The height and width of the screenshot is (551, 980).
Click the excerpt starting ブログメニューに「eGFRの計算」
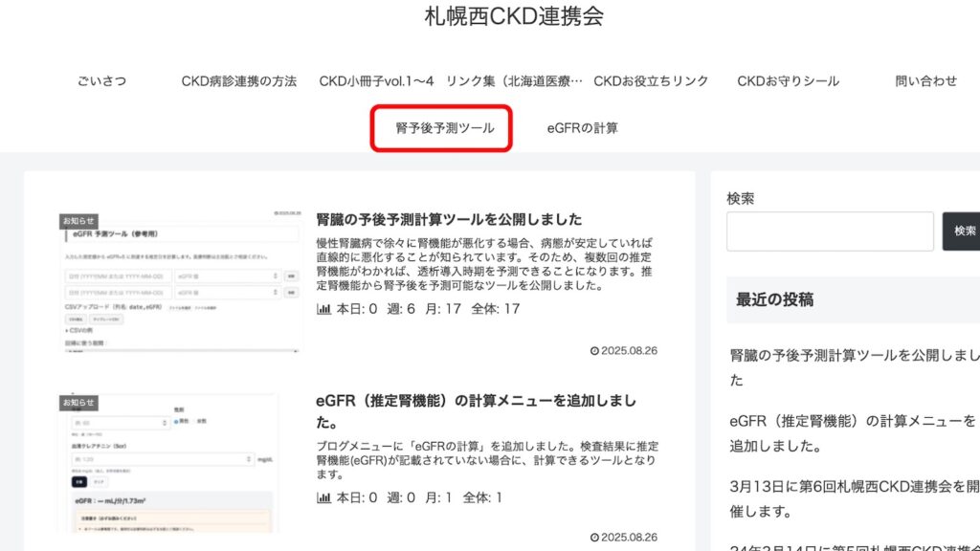487,460
